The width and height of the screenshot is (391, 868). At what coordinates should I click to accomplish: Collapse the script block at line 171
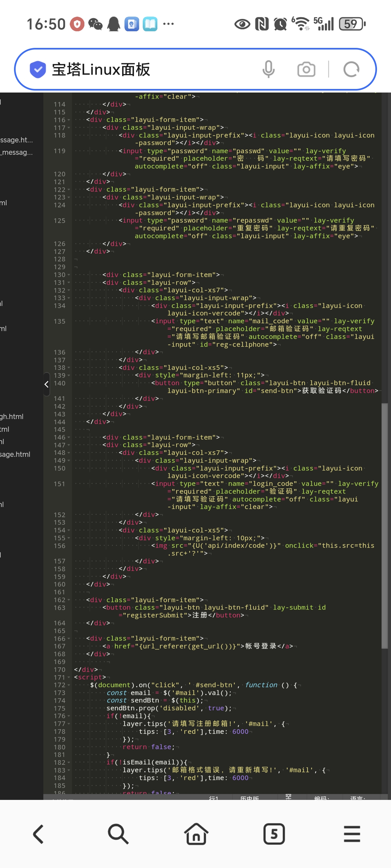[x=69, y=677]
